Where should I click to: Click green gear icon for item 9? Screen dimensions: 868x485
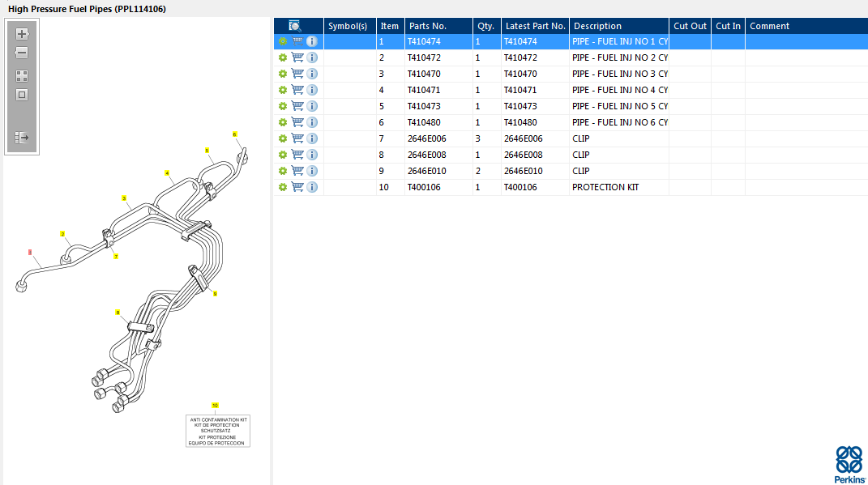(x=283, y=171)
